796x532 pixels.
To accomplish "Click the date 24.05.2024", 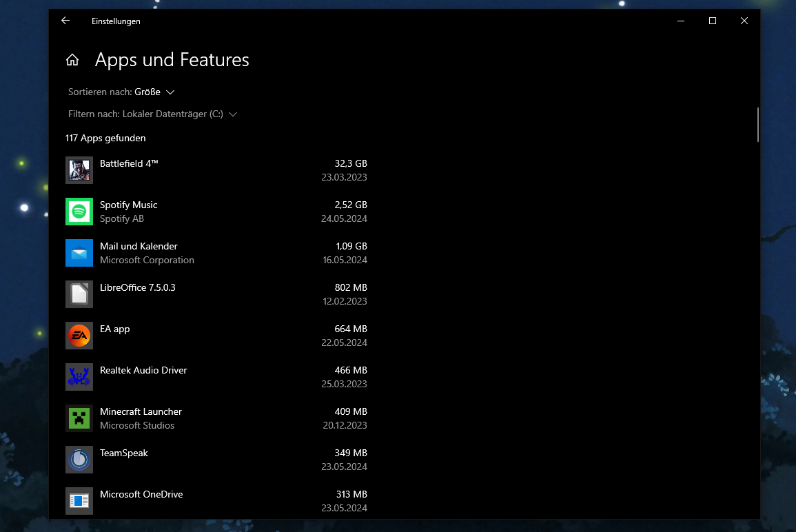I will [344, 218].
